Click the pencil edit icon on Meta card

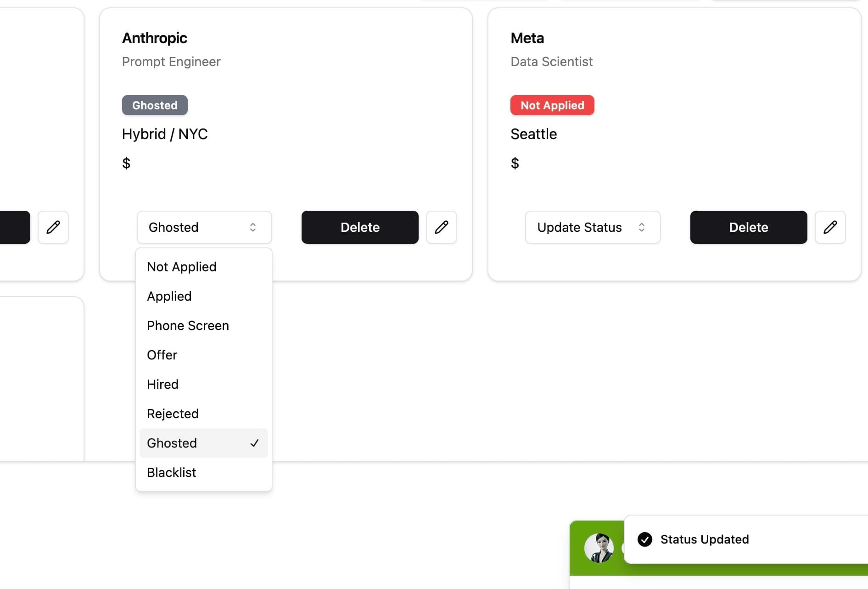click(x=830, y=227)
